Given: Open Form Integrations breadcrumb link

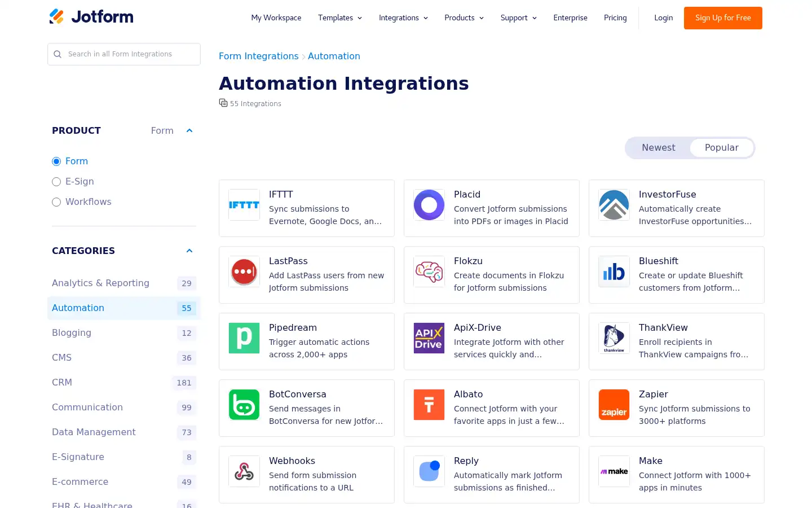Looking at the screenshot, I should (259, 56).
